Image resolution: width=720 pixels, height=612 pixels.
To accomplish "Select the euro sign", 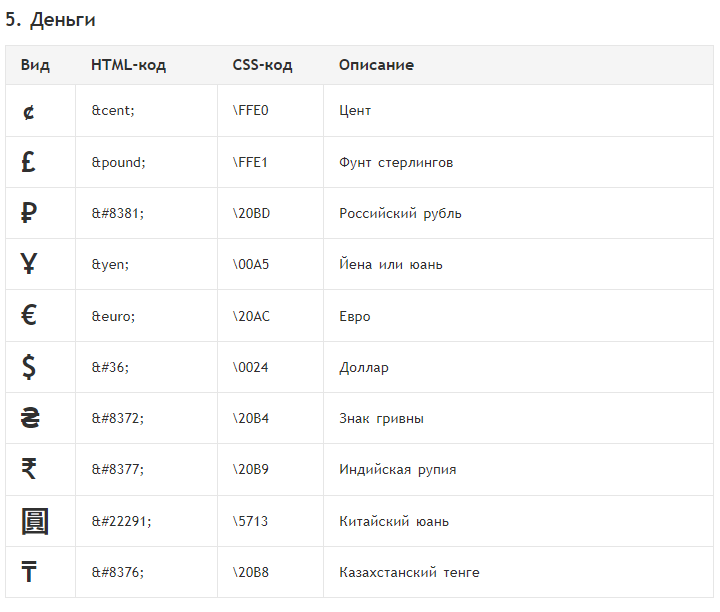I will coord(28,315).
